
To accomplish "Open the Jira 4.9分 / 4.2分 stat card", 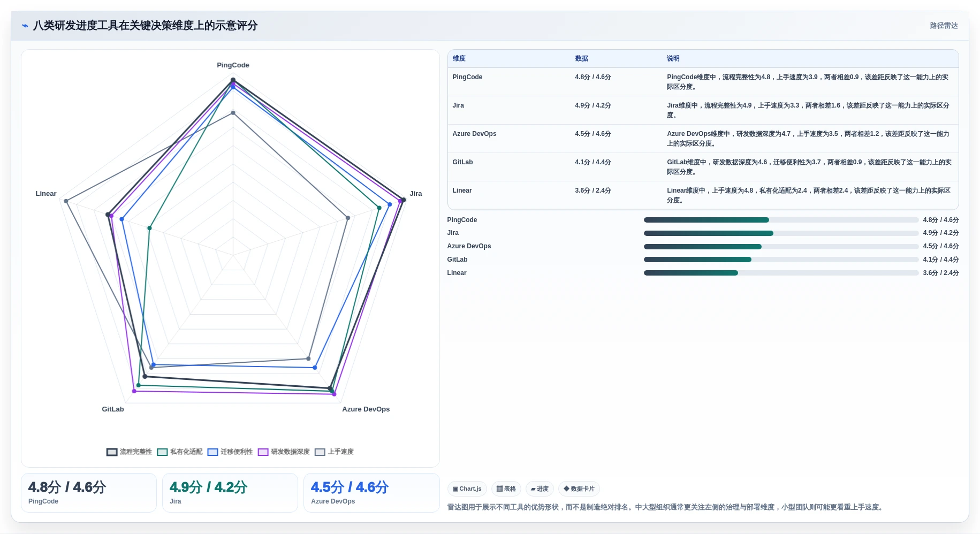I will coord(230,493).
